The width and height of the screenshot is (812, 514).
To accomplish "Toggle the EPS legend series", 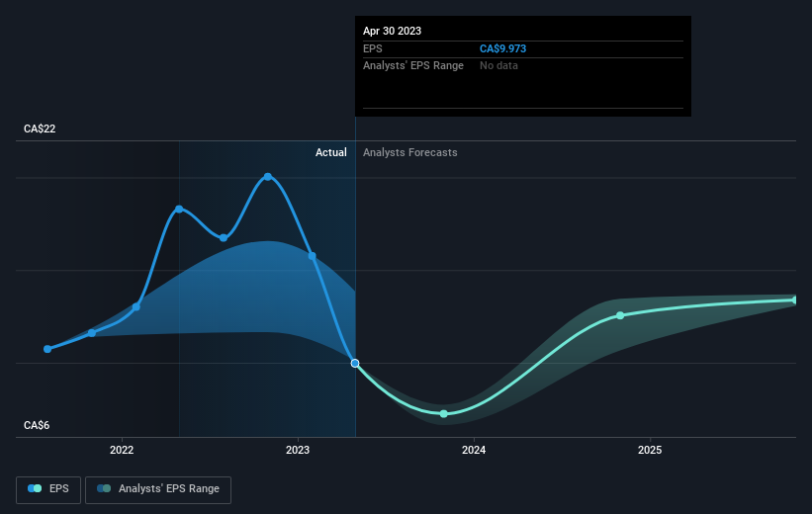I will (x=48, y=489).
